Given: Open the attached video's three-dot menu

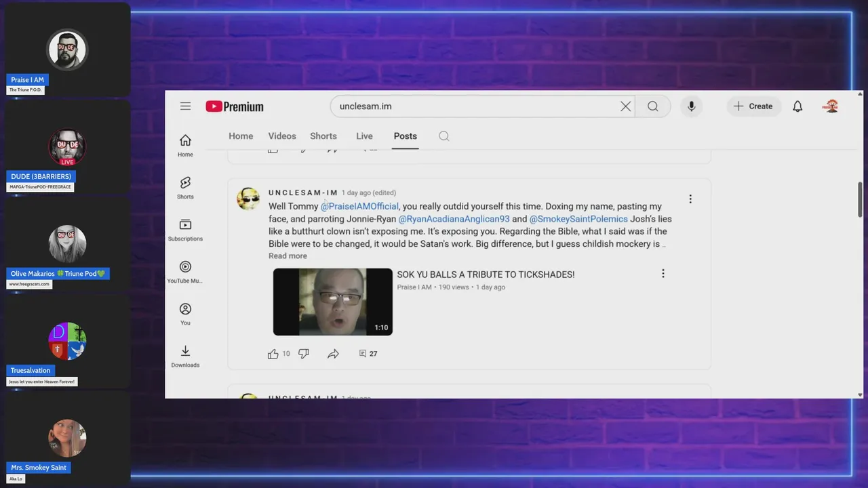Looking at the screenshot, I should [x=663, y=274].
